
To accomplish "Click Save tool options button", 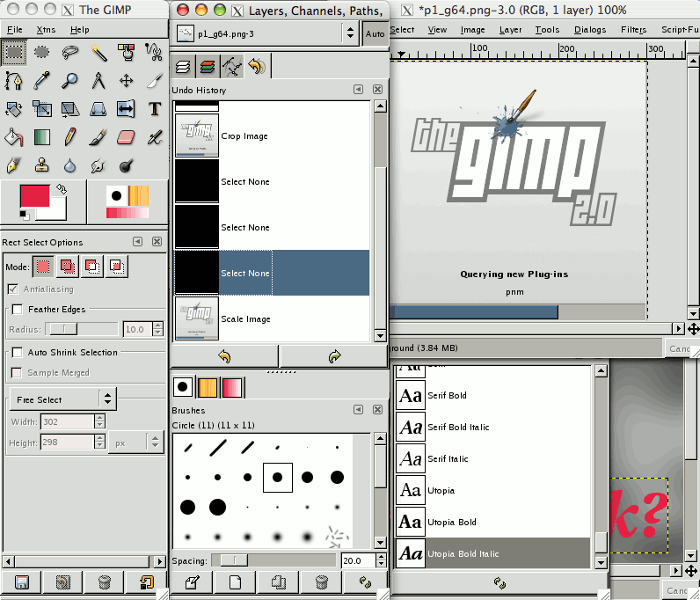I will coord(21,582).
